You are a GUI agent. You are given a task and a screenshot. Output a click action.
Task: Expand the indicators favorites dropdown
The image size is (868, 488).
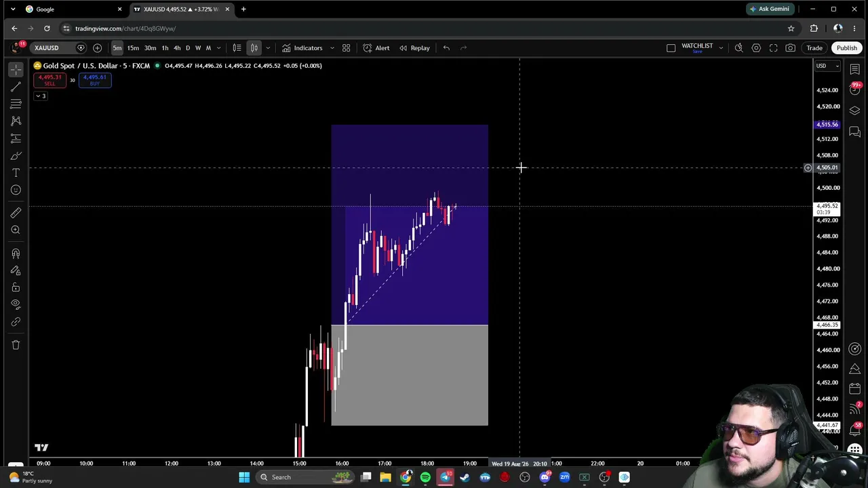point(332,48)
